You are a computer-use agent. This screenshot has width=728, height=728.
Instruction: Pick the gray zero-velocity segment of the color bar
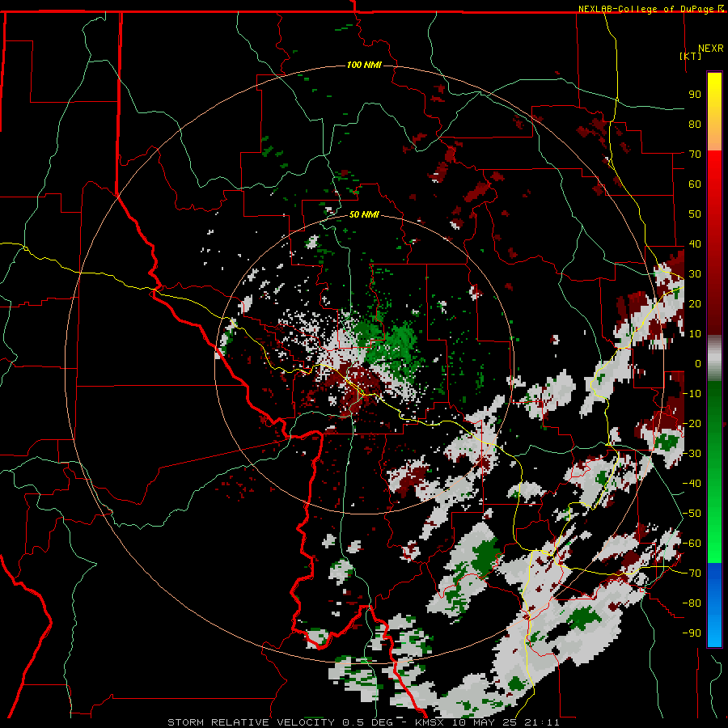click(x=714, y=358)
